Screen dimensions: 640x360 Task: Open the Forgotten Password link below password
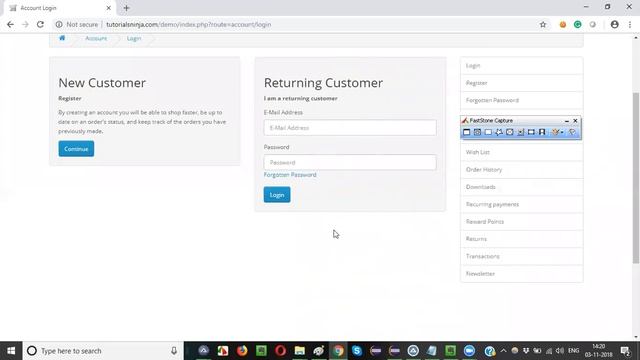[290, 175]
